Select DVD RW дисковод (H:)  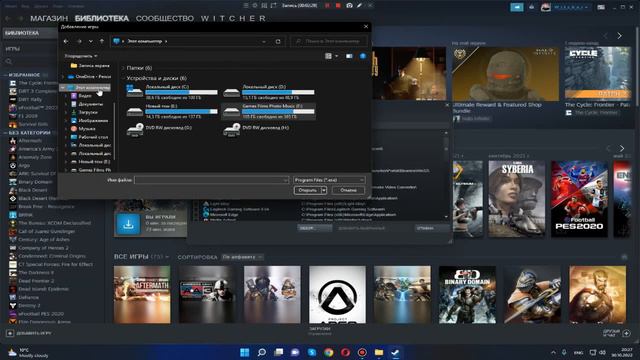(x=256, y=130)
